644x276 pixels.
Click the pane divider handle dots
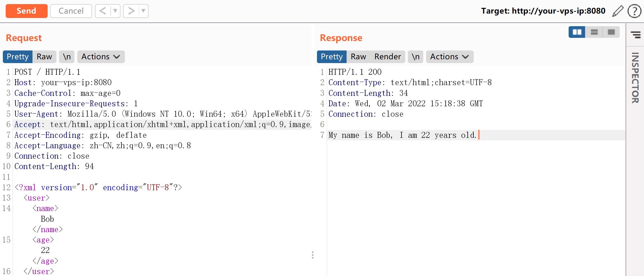tap(313, 255)
